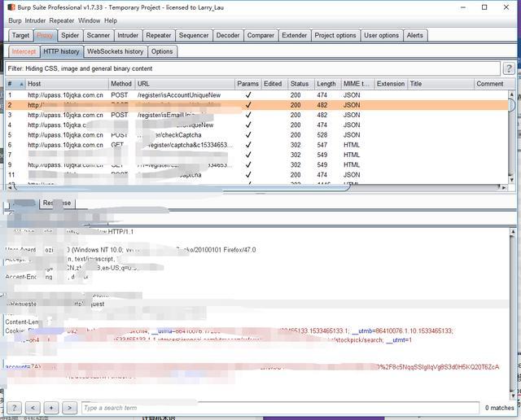This screenshot has width=521, height=420.
Task: Click the history table scroll down arrow
Action: (x=512, y=180)
